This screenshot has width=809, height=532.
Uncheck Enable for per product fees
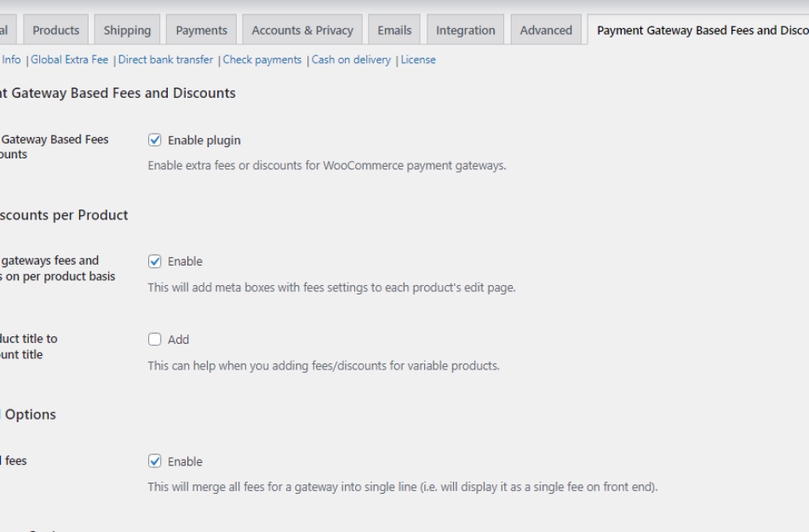coord(154,260)
